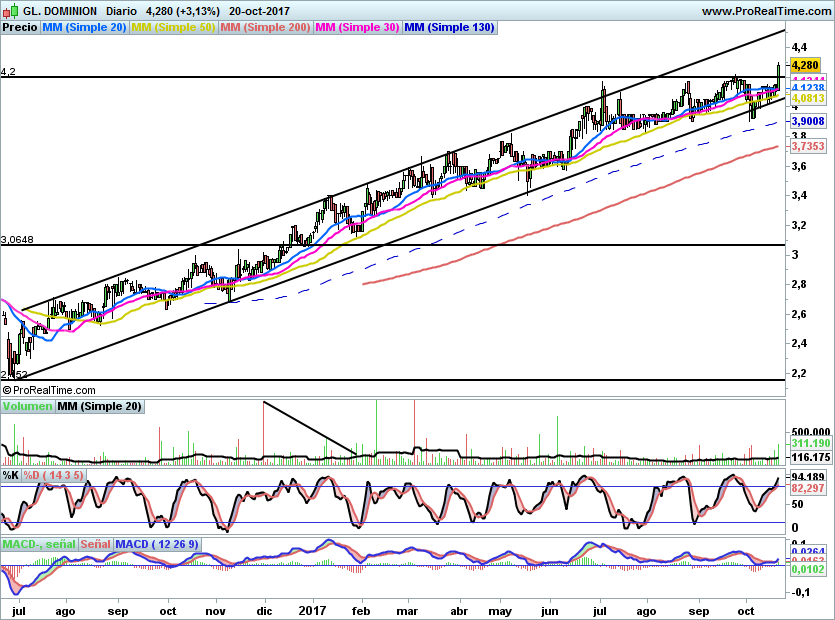This screenshot has width=835, height=620.
Task: Click the 'abr' month marker on time axis
Action: (x=459, y=611)
